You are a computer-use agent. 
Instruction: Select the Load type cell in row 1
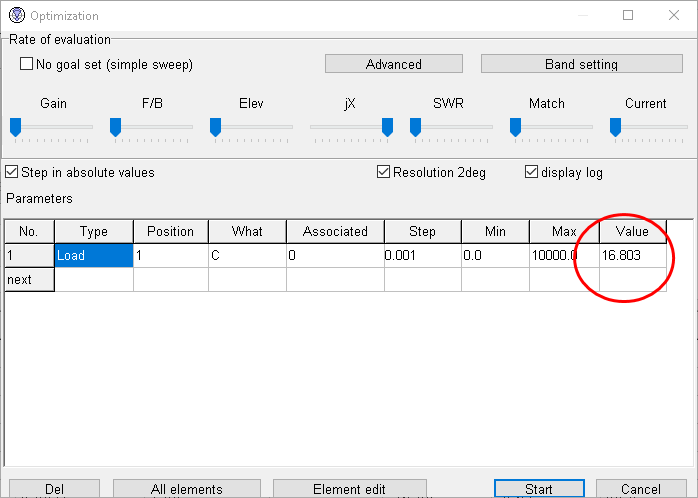(93, 255)
